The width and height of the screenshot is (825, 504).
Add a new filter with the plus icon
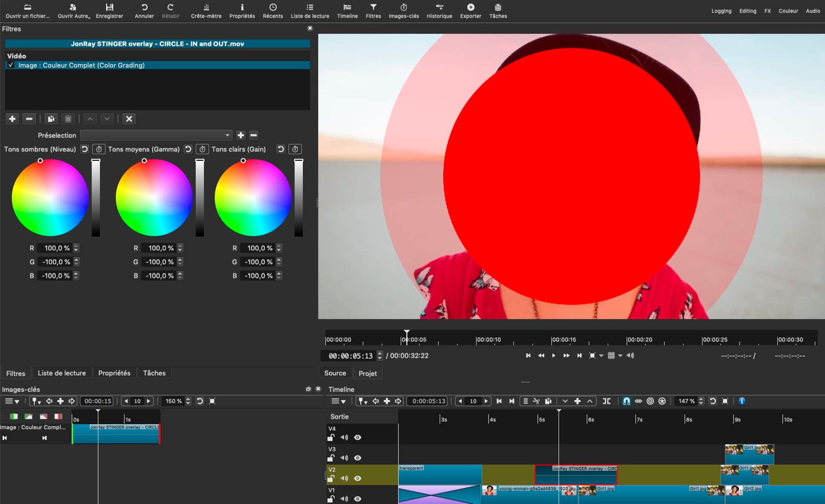[x=12, y=119]
